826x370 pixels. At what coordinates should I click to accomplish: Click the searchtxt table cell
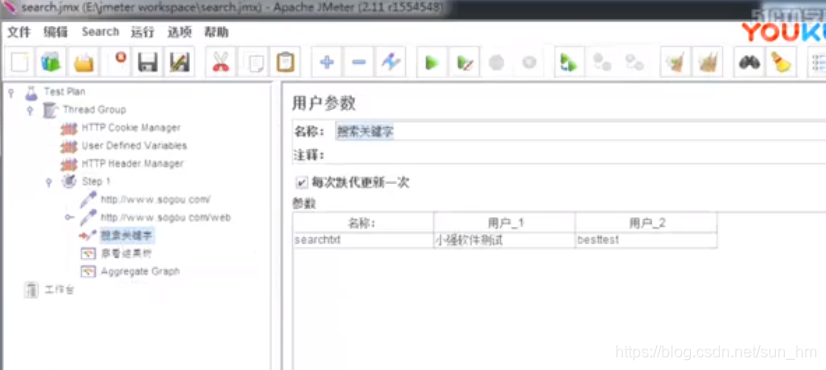click(x=363, y=240)
